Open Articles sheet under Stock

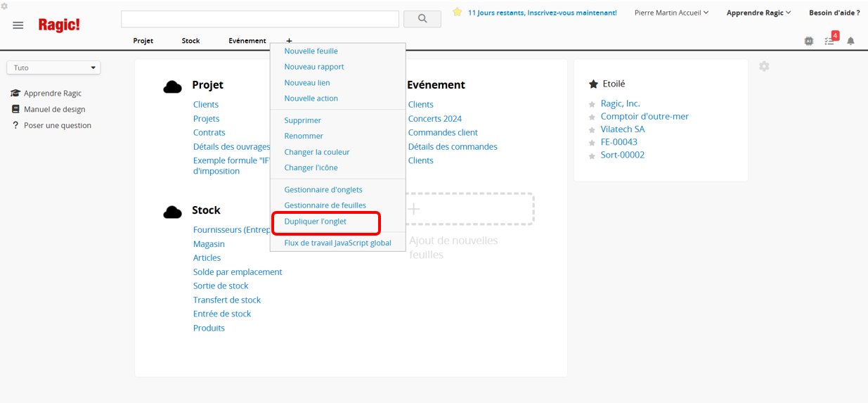click(207, 258)
